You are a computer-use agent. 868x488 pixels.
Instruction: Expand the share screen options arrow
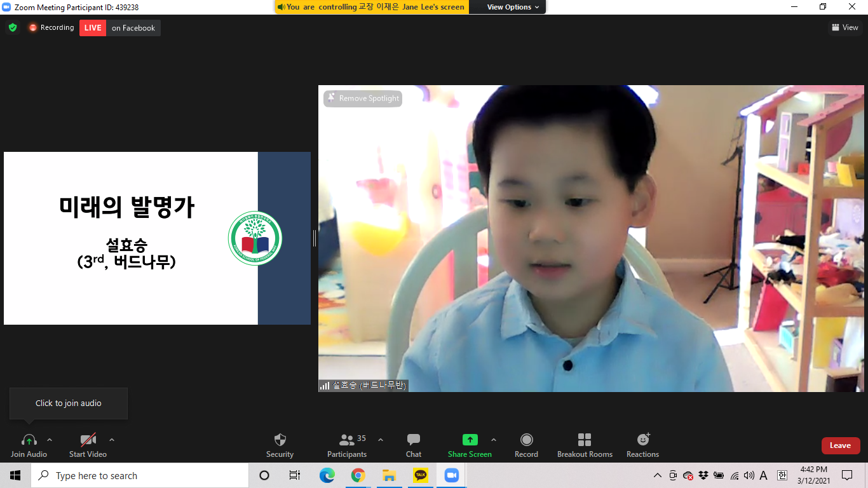pos(494,440)
